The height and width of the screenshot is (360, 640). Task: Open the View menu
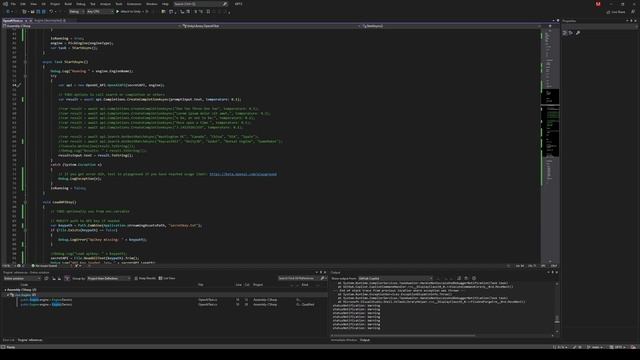(33, 4)
